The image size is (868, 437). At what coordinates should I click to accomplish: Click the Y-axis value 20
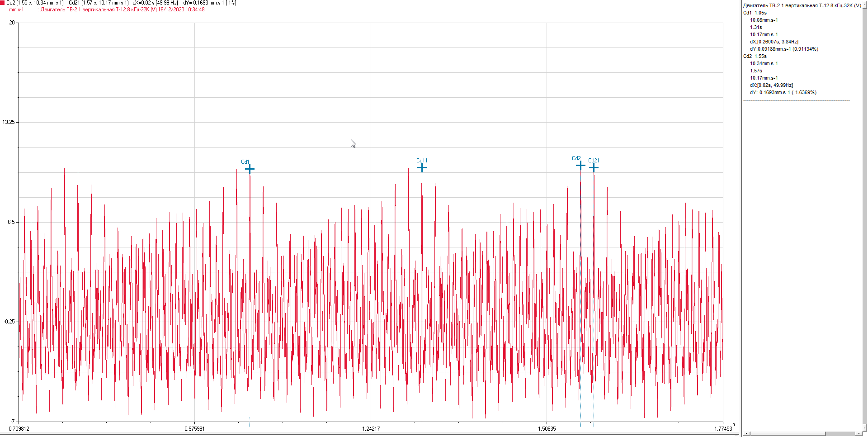[x=12, y=23]
